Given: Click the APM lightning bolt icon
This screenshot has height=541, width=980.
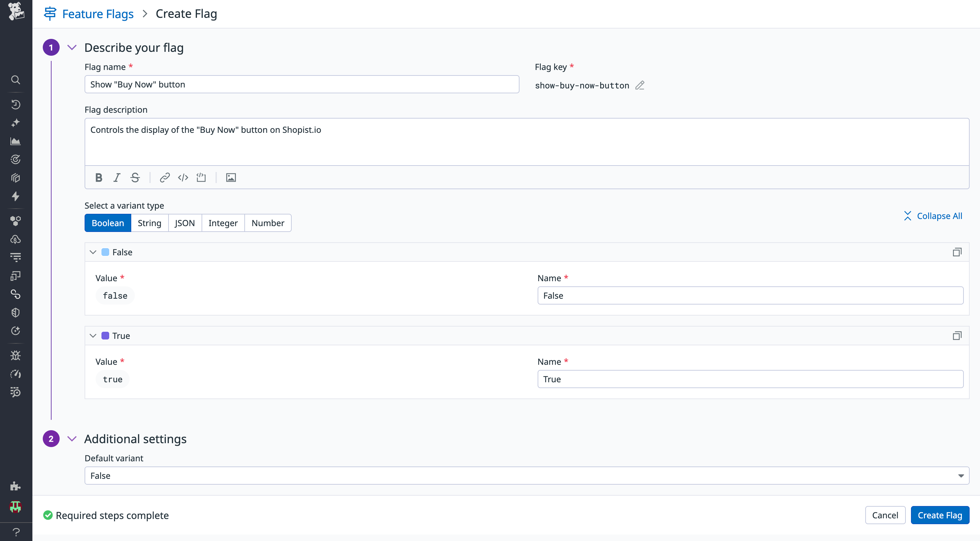Looking at the screenshot, I should [x=16, y=197].
